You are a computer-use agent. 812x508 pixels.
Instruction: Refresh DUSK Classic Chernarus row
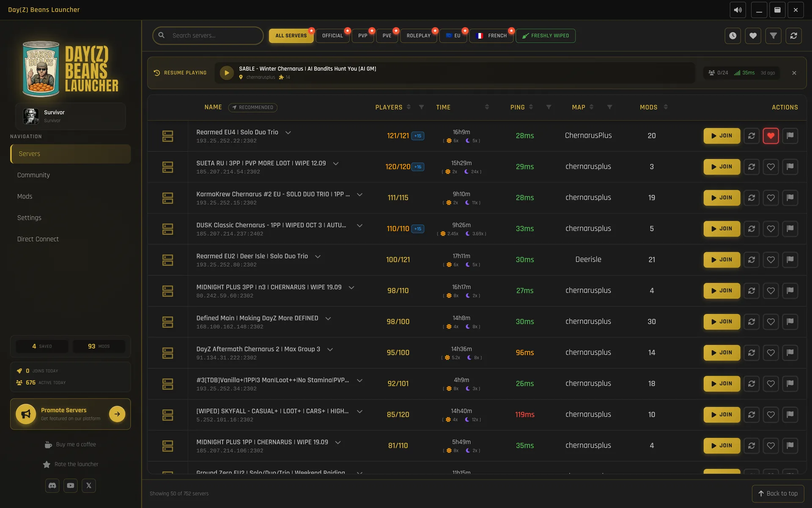pyautogui.click(x=752, y=229)
